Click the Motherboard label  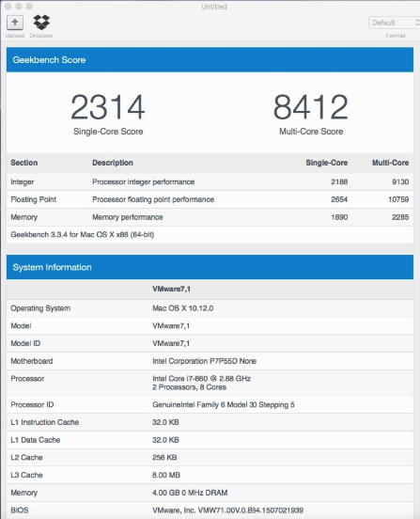coord(32,361)
